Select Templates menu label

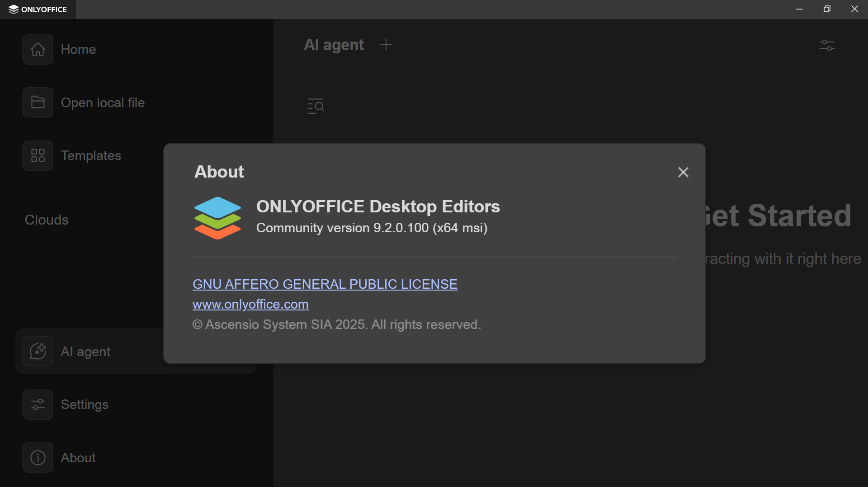coord(91,155)
